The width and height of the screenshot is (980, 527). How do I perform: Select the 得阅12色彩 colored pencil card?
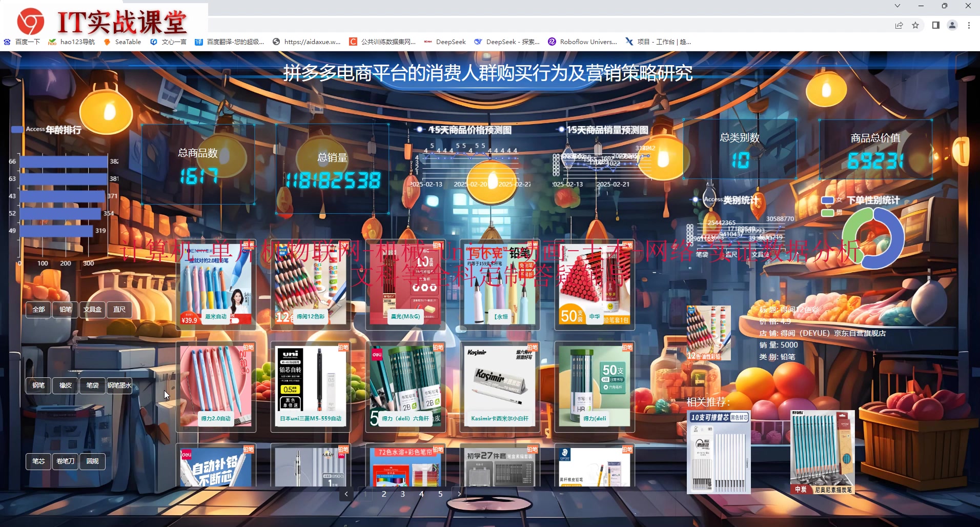click(311, 285)
